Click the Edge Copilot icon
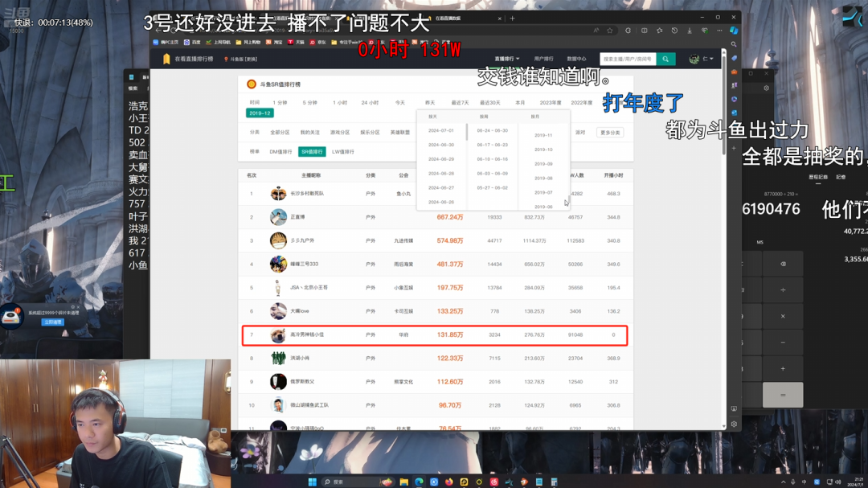The width and height of the screenshot is (868, 488). click(734, 31)
